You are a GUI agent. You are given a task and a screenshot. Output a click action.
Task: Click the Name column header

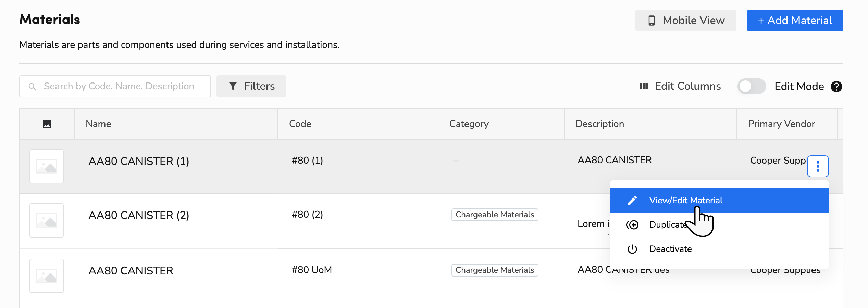click(x=98, y=124)
